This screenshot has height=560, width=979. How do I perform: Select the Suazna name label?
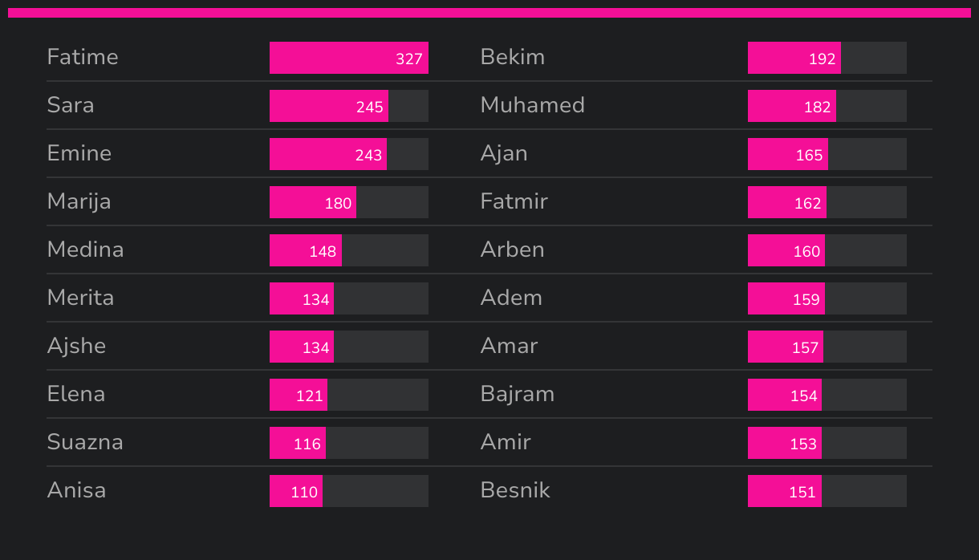tap(85, 443)
